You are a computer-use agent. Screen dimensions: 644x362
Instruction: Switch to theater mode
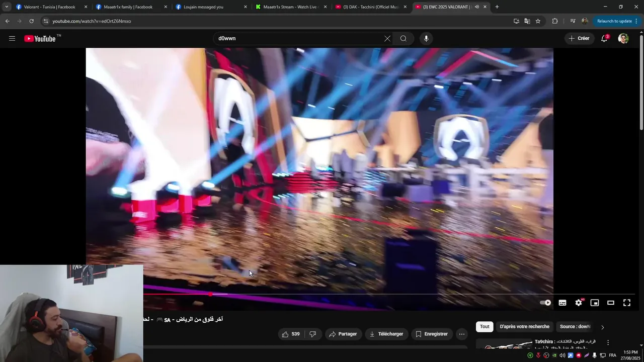click(x=611, y=303)
